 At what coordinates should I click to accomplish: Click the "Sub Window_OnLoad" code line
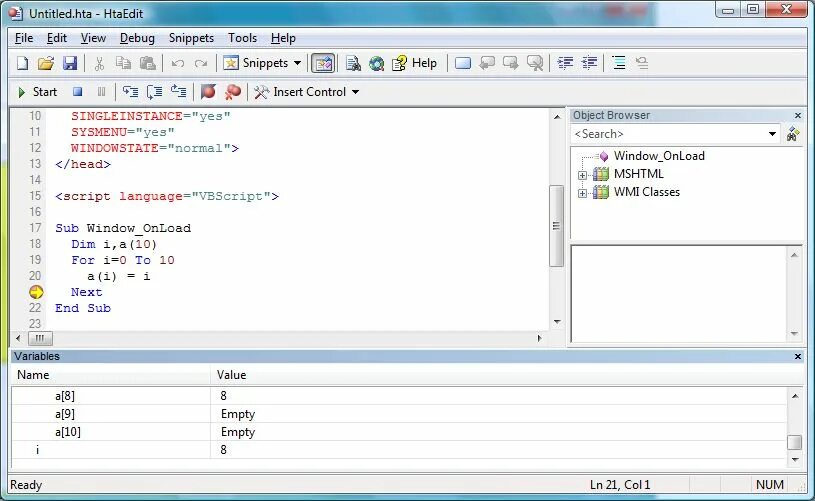coord(123,228)
